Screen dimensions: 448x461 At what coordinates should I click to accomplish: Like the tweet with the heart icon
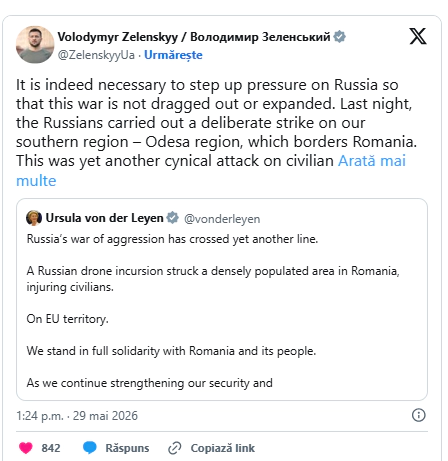pos(26,448)
